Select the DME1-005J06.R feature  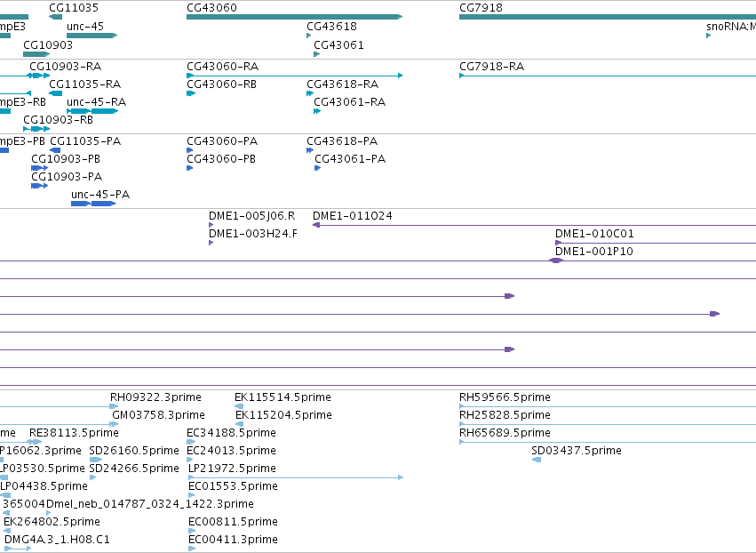point(211,225)
